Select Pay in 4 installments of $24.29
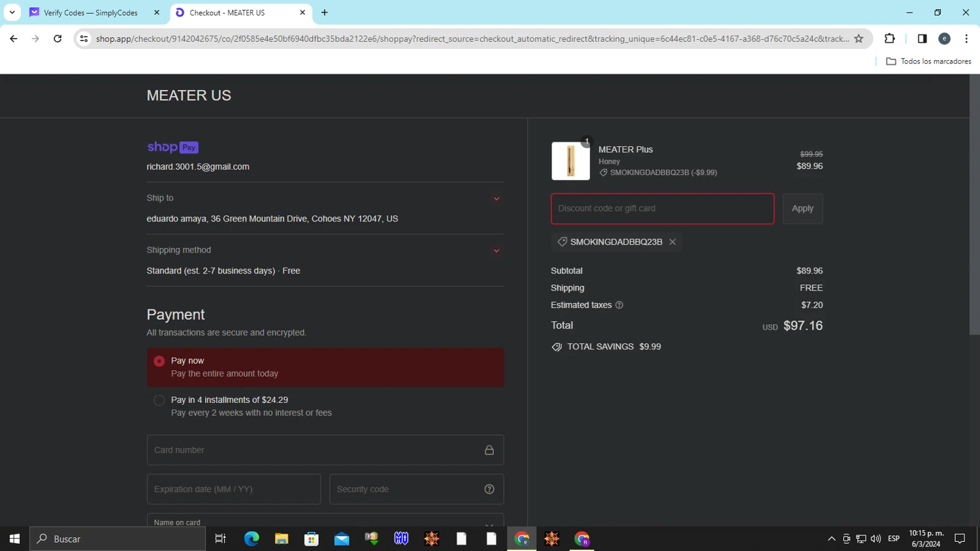 325,406
